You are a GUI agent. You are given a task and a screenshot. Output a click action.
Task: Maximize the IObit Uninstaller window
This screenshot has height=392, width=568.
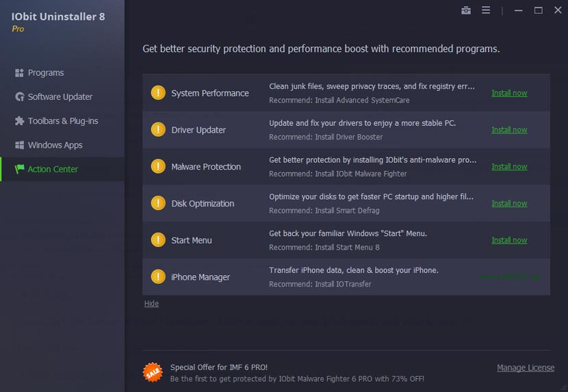pos(539,10)
